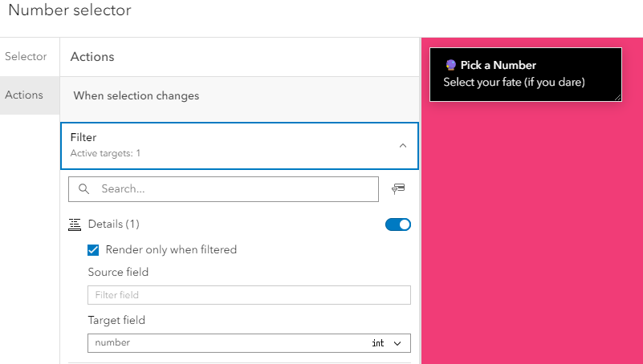Click the Details element icon
This screenshot has height=364, width=643.
point(75,224)
